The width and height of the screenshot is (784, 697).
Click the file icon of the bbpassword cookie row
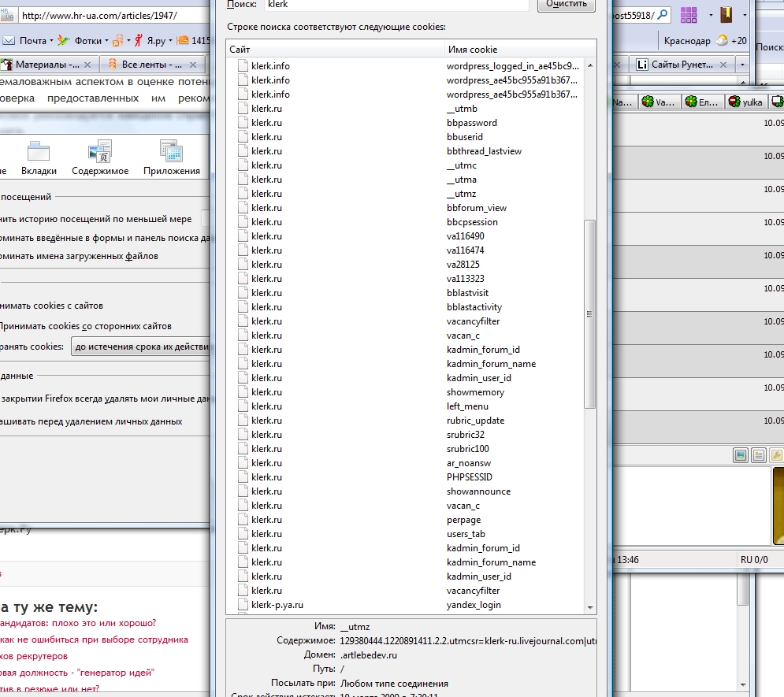click(243, 122)
